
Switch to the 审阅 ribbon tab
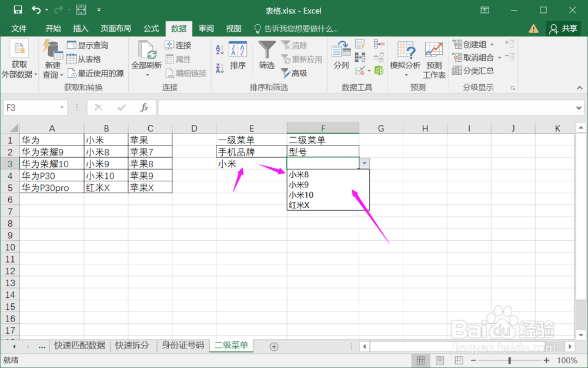click(206, 28)
